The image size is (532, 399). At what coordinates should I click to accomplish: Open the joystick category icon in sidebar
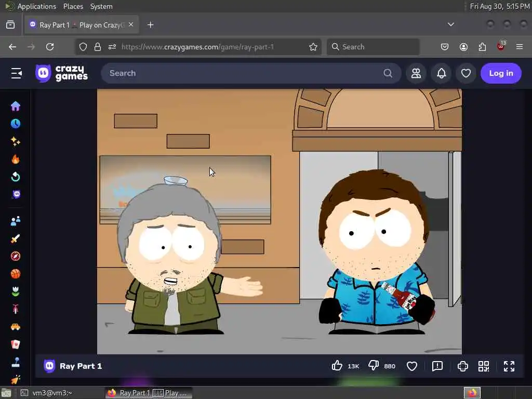tap(16, 362)
